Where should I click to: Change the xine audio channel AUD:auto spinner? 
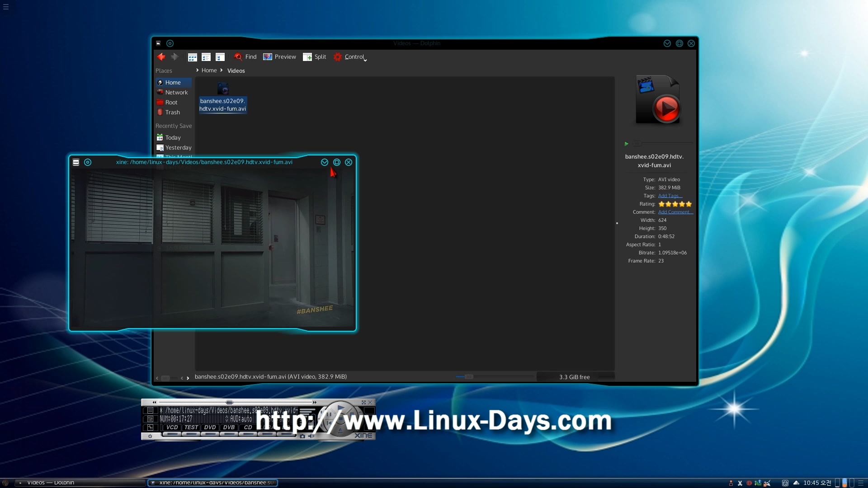(227, 419)
